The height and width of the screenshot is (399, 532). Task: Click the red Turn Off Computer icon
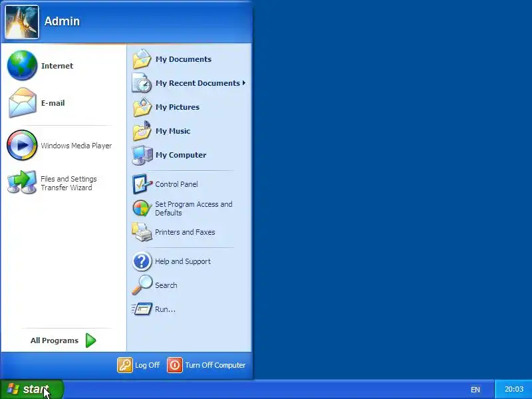point(175,365)
